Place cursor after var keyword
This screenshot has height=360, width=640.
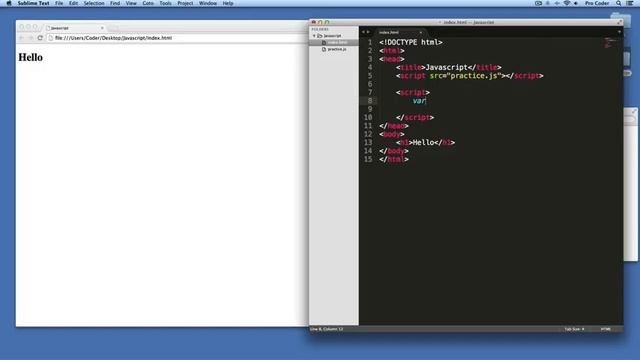(426, 101)
